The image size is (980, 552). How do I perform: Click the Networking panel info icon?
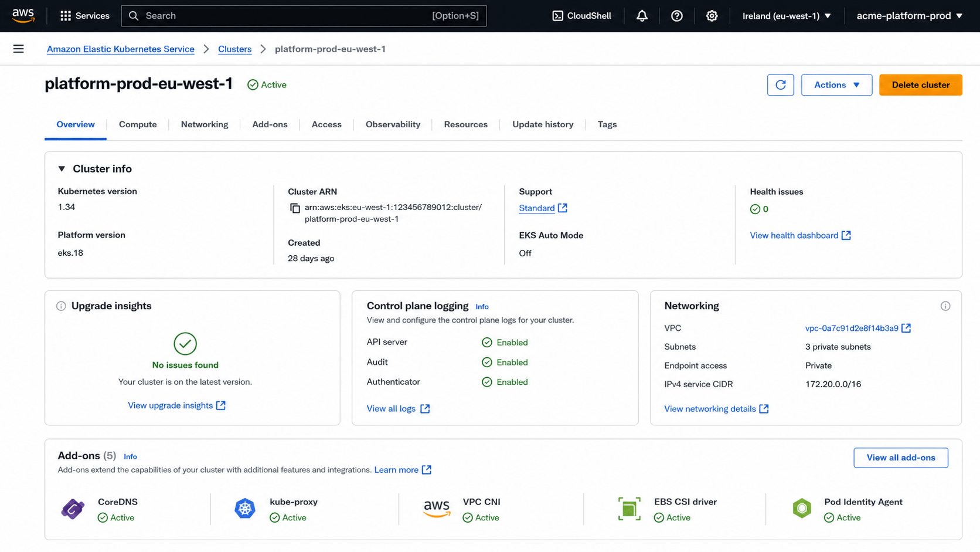coord(945,306)
